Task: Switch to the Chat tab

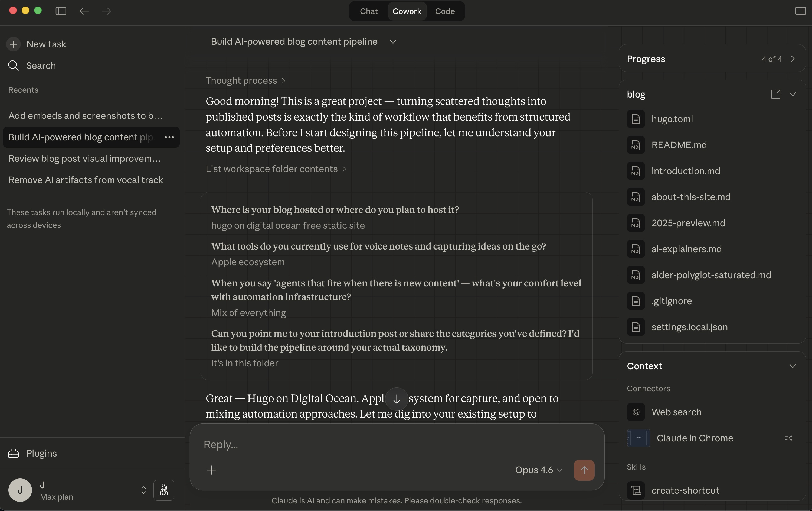Action: click(x=369, y=11)
